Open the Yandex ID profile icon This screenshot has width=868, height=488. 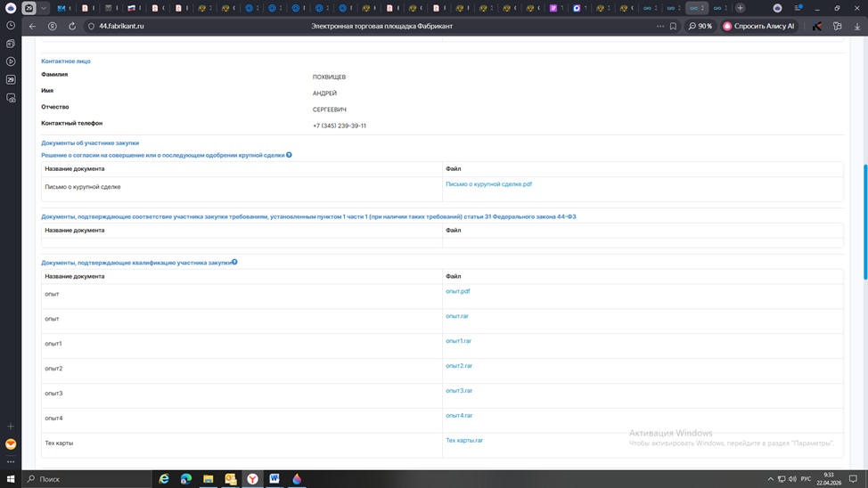point(53,26)
